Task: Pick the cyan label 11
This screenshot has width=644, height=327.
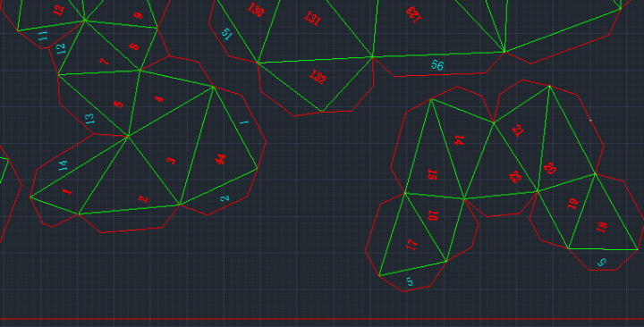Action: (43, 35)
